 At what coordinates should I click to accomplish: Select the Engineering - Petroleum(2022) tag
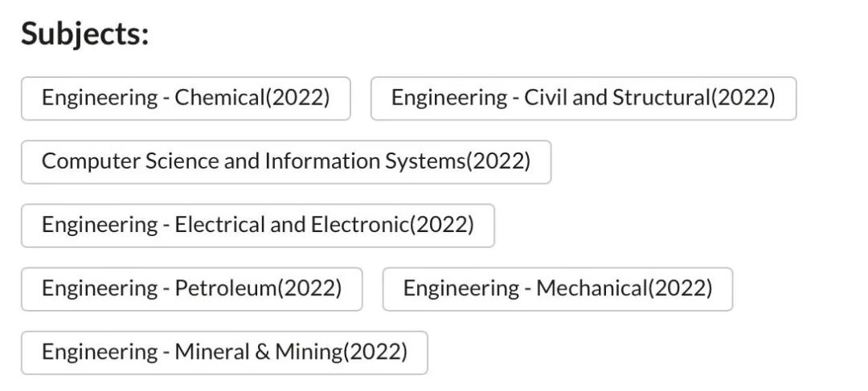point(191,288)
